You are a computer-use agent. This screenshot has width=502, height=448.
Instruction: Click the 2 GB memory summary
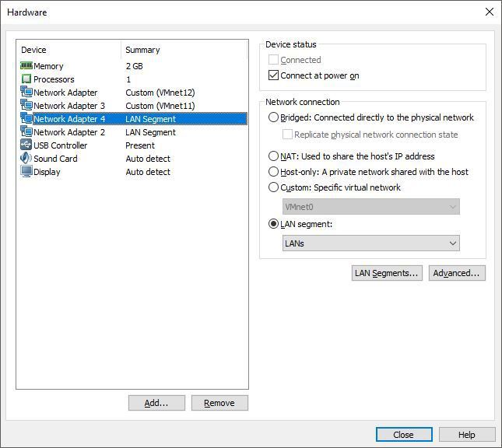134,66
